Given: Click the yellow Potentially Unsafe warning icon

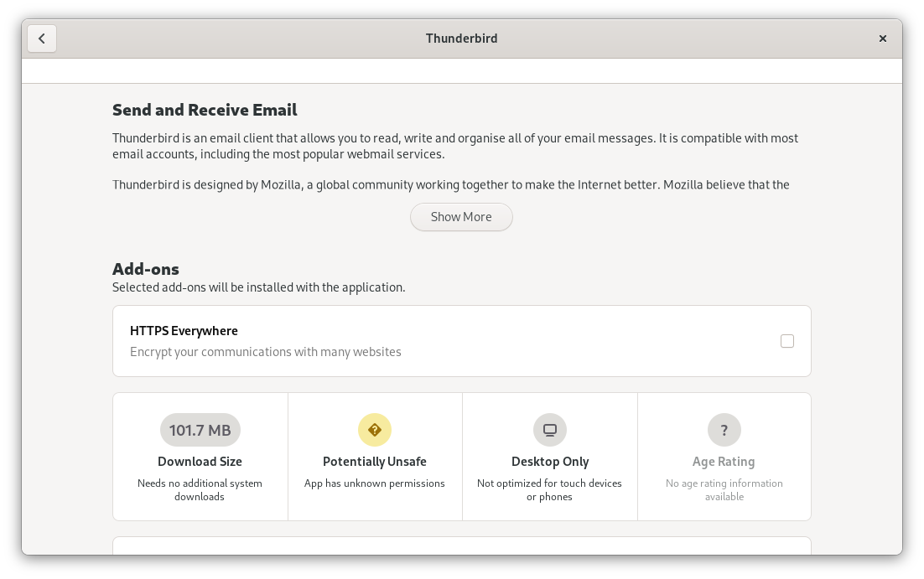Looking at the screenshot, I should pos(374,430).
